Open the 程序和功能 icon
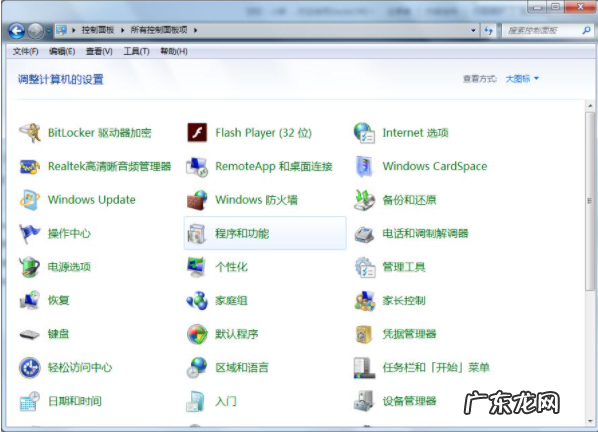The width and height of the screenshot is (598, 432). (197, 233)
